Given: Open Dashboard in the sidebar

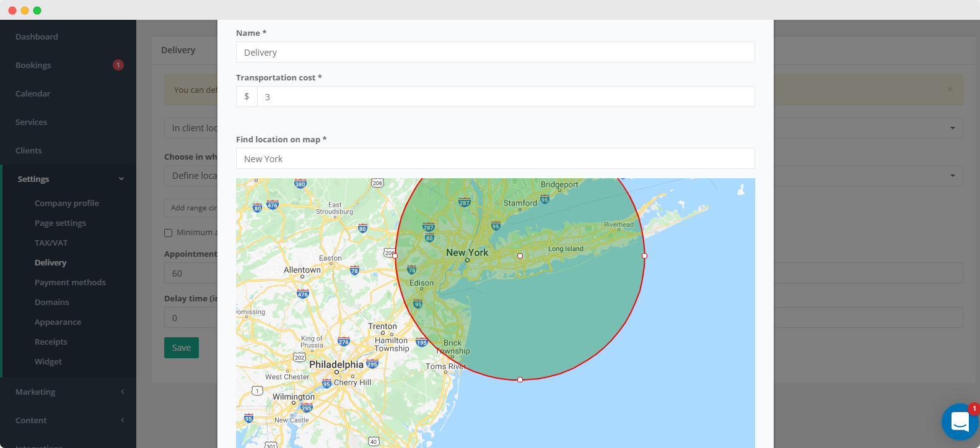Looking at the screenshot, I should click(37, 37).
